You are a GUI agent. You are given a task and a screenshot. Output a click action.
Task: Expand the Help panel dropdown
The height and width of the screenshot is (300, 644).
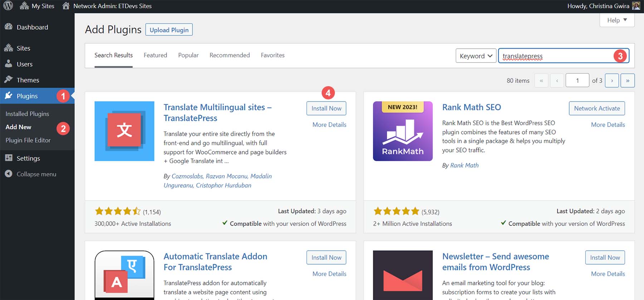(x=617, y=20)
